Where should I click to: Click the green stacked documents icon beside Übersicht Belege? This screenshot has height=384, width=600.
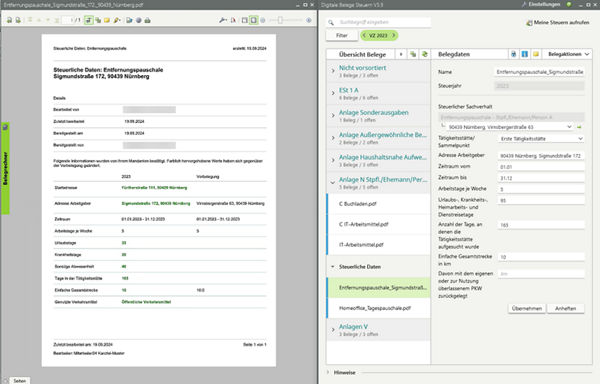coord(413,54)
